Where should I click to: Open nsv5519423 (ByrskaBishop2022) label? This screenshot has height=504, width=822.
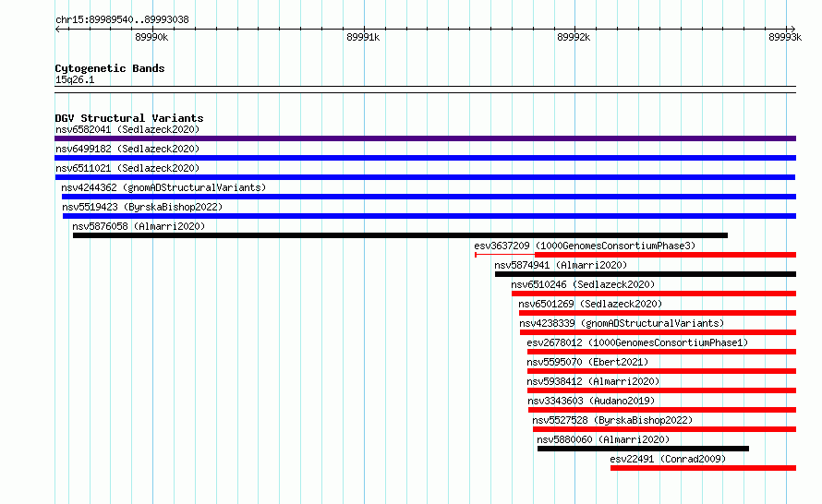tap(142, 207)
